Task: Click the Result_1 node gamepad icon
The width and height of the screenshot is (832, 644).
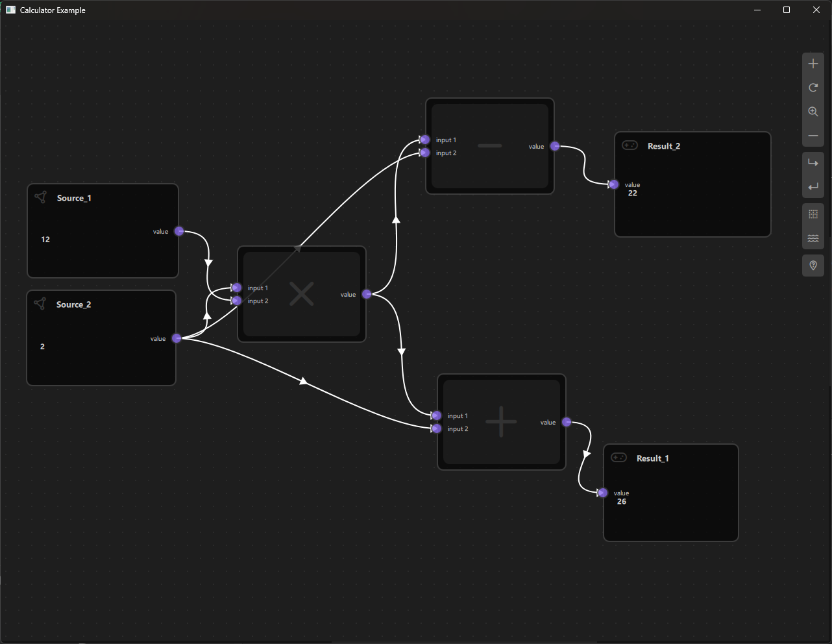Action: coord(618,458)
